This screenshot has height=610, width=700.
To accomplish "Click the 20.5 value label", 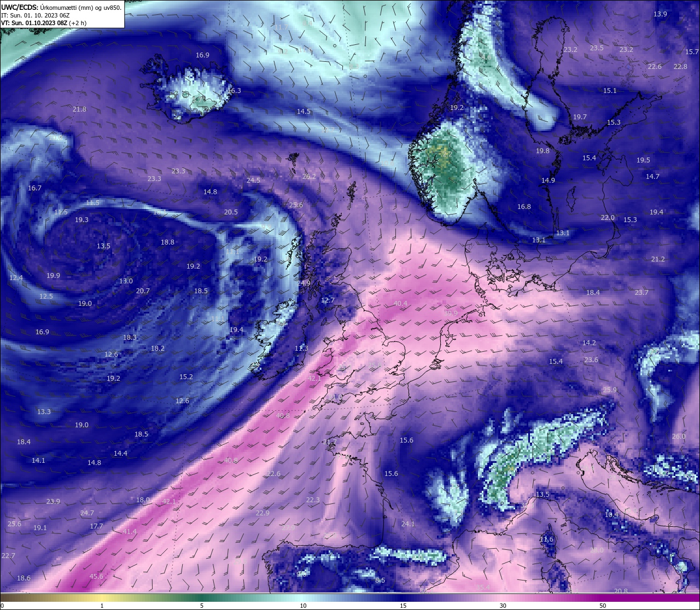I will pos(231,212).
